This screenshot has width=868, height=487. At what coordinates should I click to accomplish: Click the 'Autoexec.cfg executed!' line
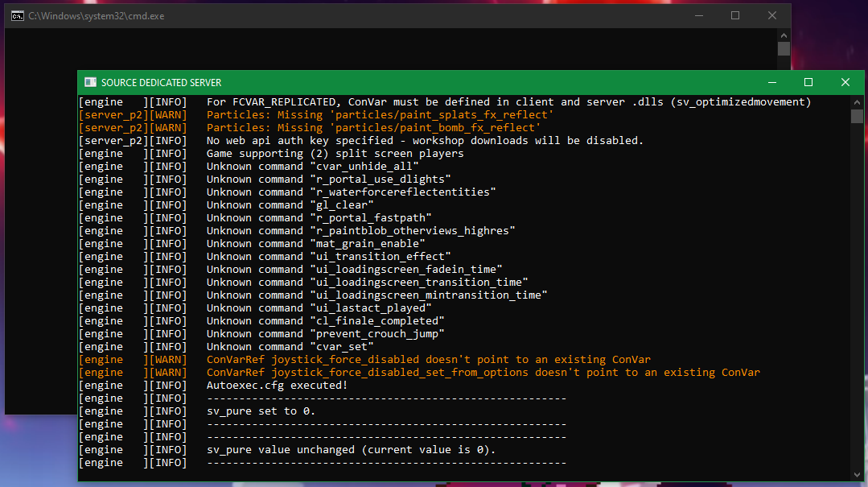213,385
